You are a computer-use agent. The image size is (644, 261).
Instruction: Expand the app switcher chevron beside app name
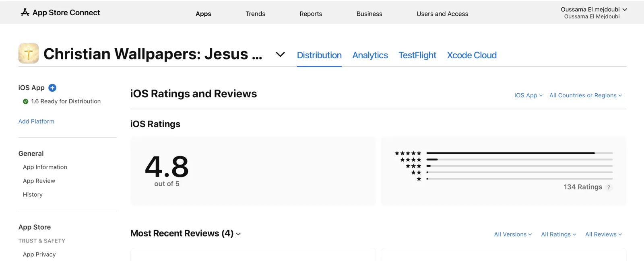(280, 54)
